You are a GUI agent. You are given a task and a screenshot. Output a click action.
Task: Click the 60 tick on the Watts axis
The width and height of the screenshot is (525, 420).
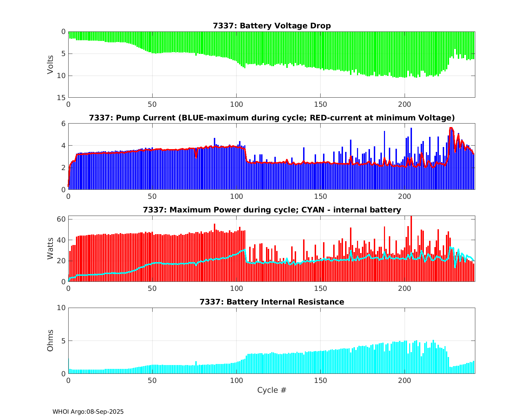pos(62,219)
